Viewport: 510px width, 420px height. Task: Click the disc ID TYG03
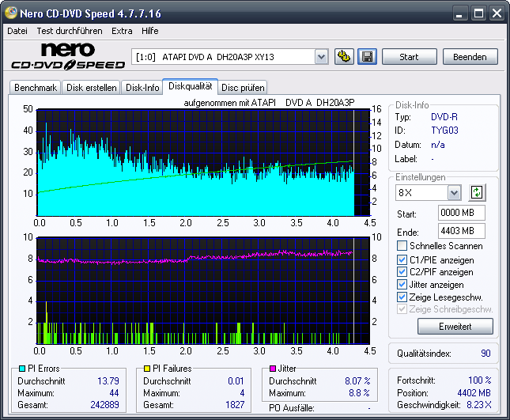444,131
